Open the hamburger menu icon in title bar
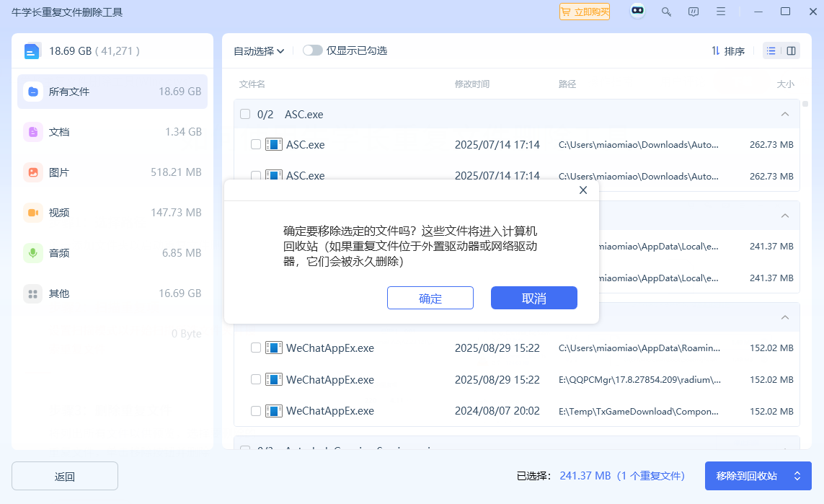The height and width of the screenshot is (504, 824). (x=719, y=12)
